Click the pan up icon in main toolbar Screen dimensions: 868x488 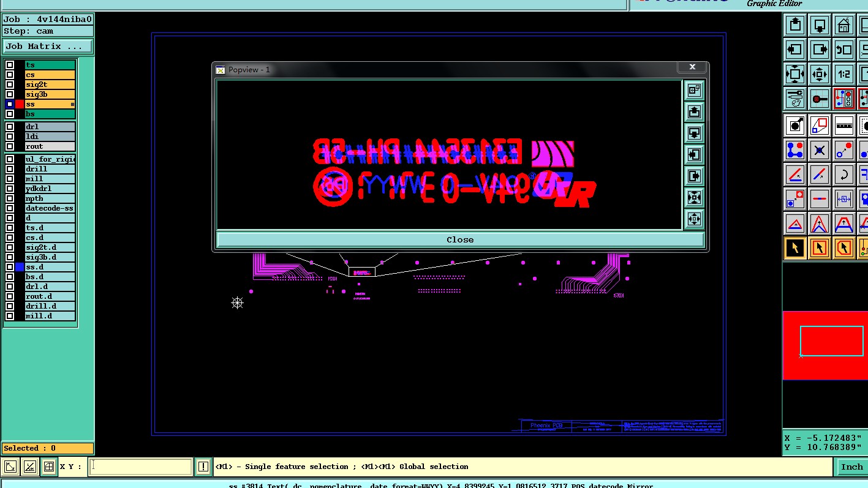point(795,25)
